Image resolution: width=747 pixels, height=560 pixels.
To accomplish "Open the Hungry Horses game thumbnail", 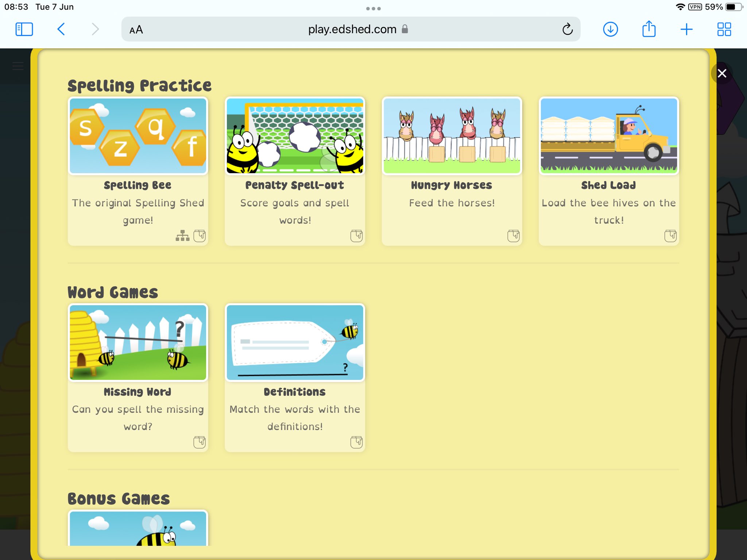I will point(452,136).
